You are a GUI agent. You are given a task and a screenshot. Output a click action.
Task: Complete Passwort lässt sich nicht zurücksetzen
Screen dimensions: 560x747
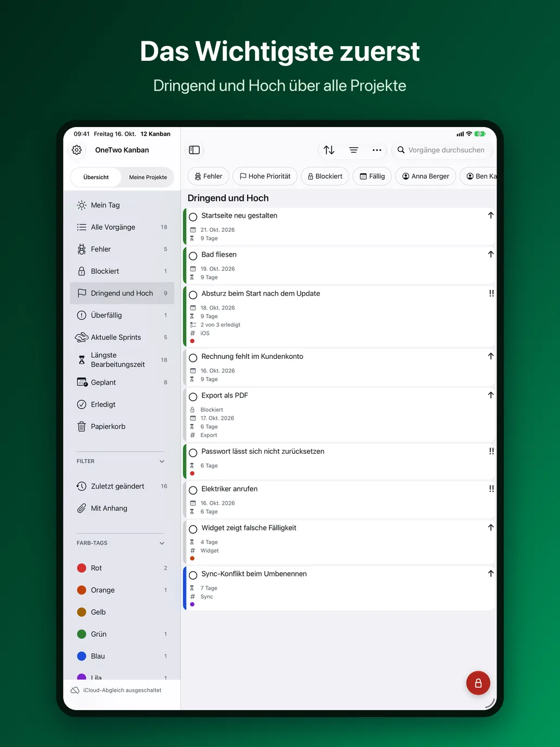[193, 452]
